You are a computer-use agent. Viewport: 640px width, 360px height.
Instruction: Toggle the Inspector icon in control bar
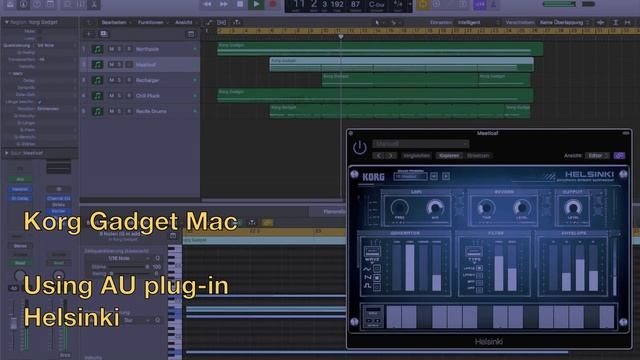[24, 4]
